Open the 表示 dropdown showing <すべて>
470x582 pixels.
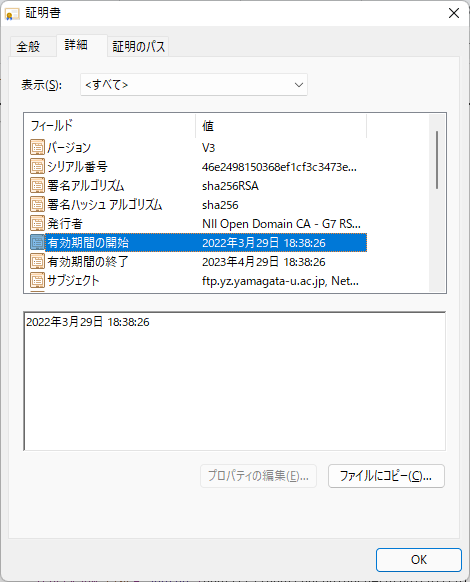pos(194,85)
